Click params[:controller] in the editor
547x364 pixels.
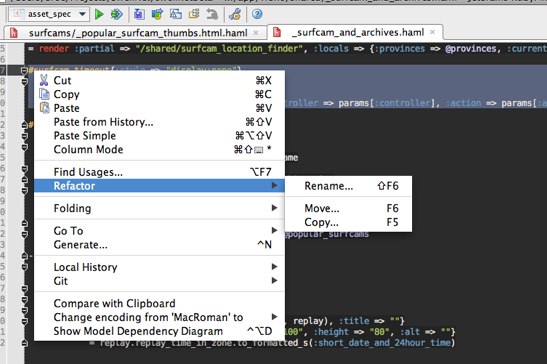coord(386,103)
